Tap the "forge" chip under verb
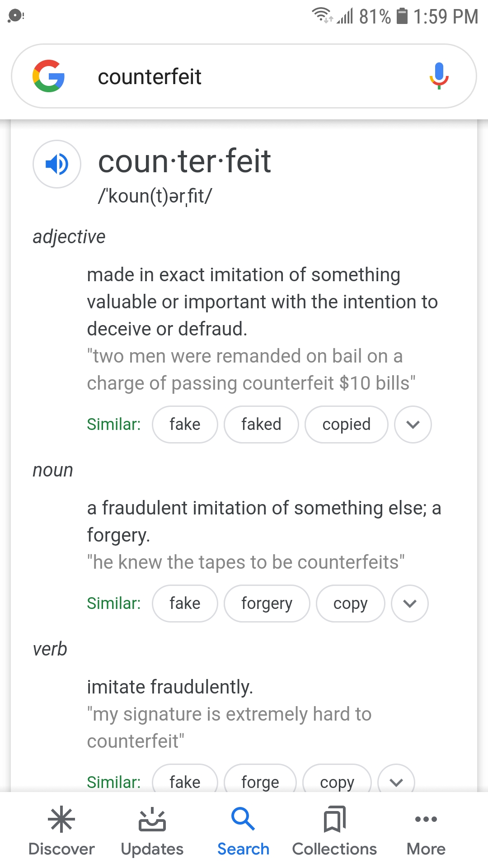488x868 pixels. tap(260, 781)
